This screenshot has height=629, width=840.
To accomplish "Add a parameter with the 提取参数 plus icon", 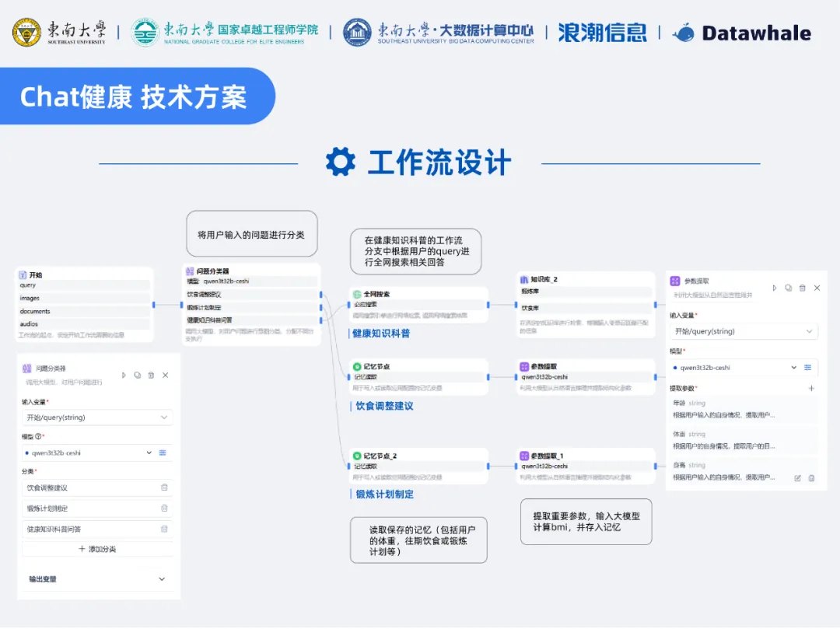I will pyautogui.click(x=811, y=387).
